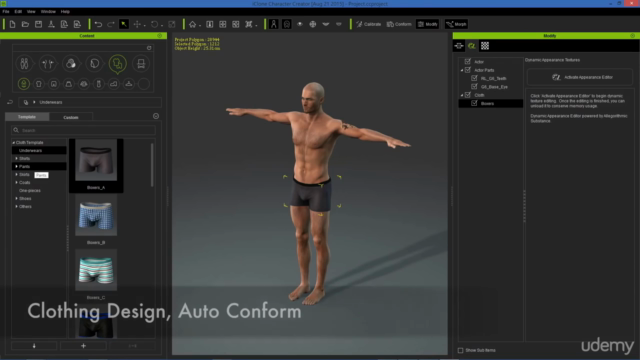Open the Actor category in Content
640x360 pixels.
pyautogui.click(x=24, y=64)
